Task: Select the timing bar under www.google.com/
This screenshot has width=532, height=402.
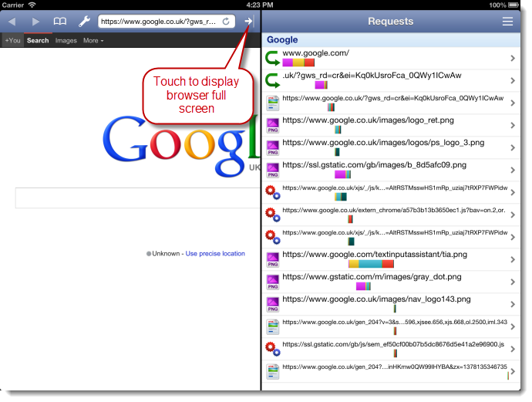Action: (x=298, y=62)
